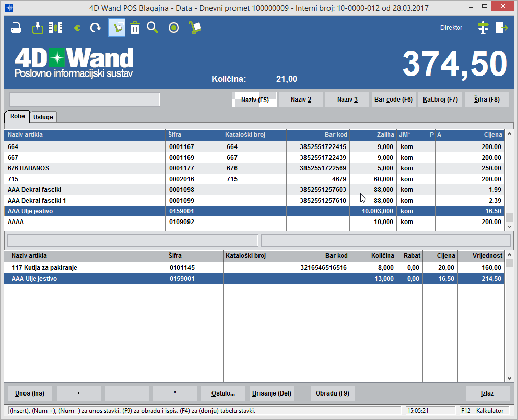The height and width of the screenshot is (420, 518).
Task: Click the lower table Vrijednost column header
Action: point(481,255)
